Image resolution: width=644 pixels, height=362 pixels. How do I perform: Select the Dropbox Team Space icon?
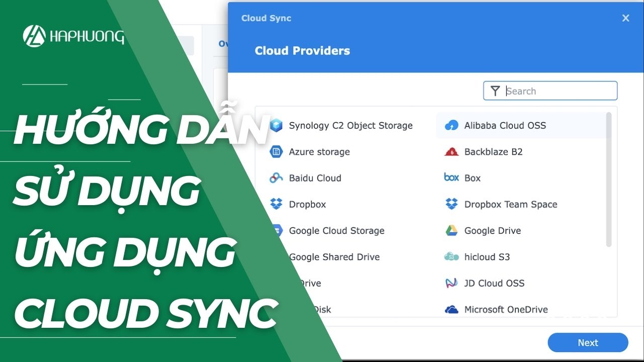[x=452, y=204]
